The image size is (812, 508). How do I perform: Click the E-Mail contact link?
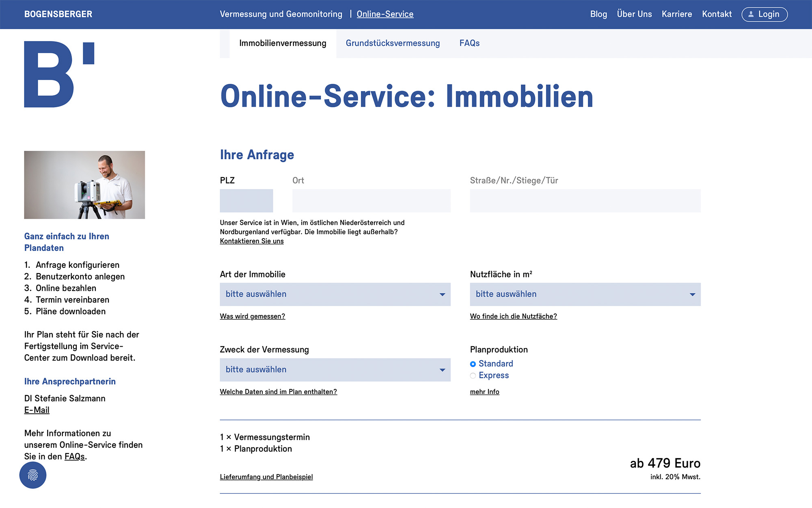[37, 410]
